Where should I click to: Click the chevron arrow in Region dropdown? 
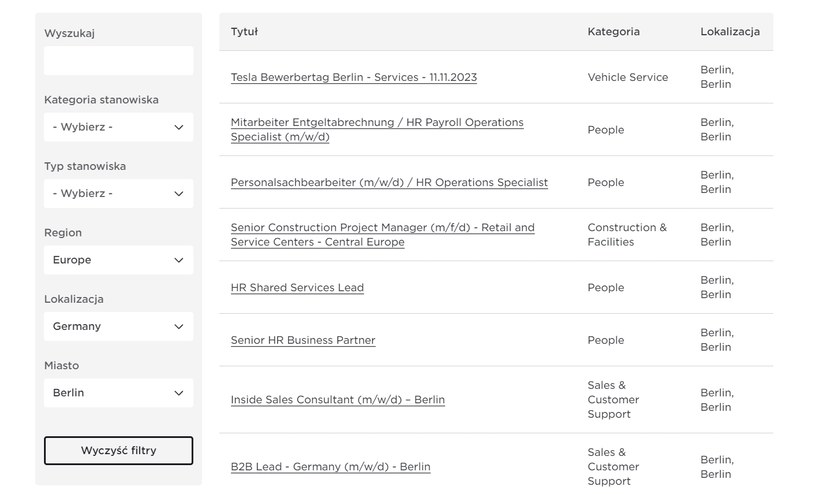(179, 260)
